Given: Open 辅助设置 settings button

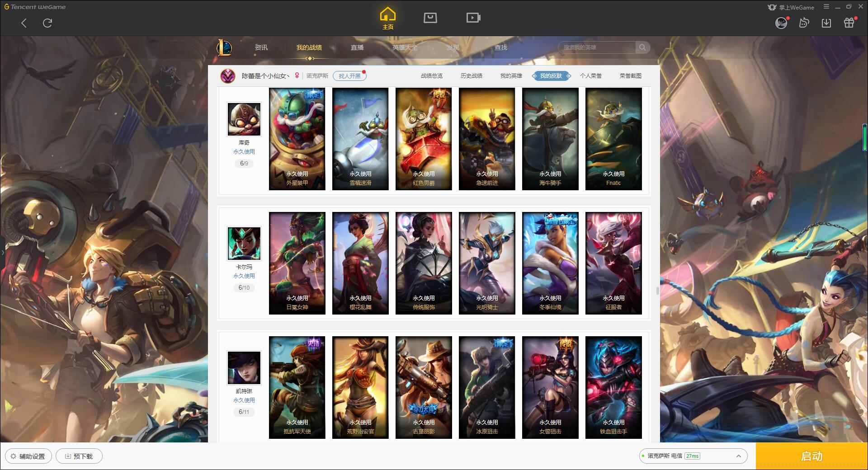Looking at the screenshot, I should point(28,456).
